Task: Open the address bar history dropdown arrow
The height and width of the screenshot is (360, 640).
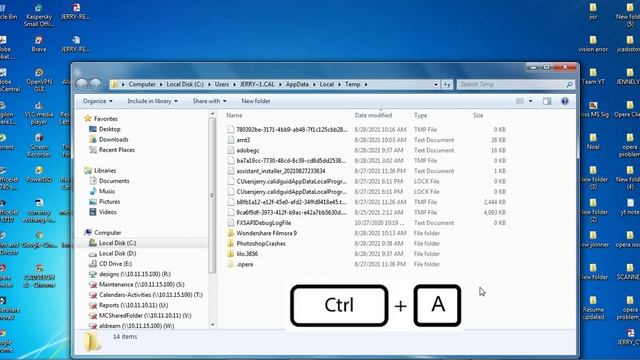Action: click(x=436, y=84)
